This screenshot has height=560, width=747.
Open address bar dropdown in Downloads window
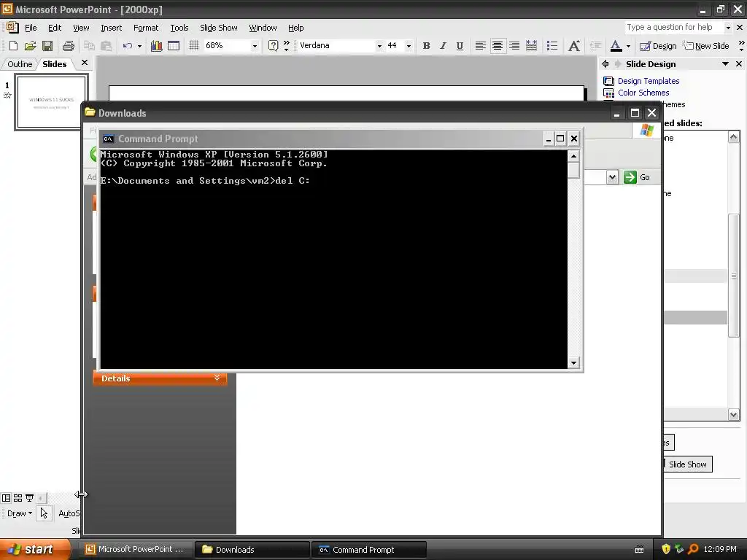click(x=612, y=177)
